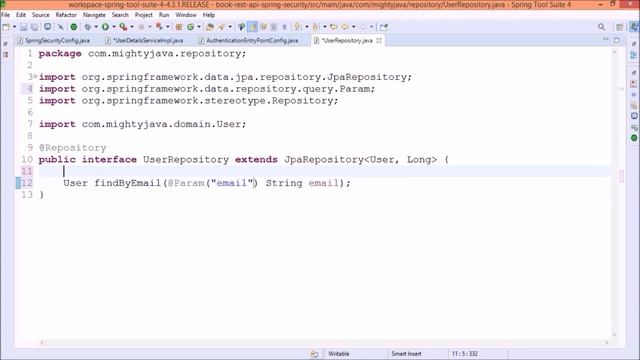
Task: Run the application with green play icon
Action: 105,27
